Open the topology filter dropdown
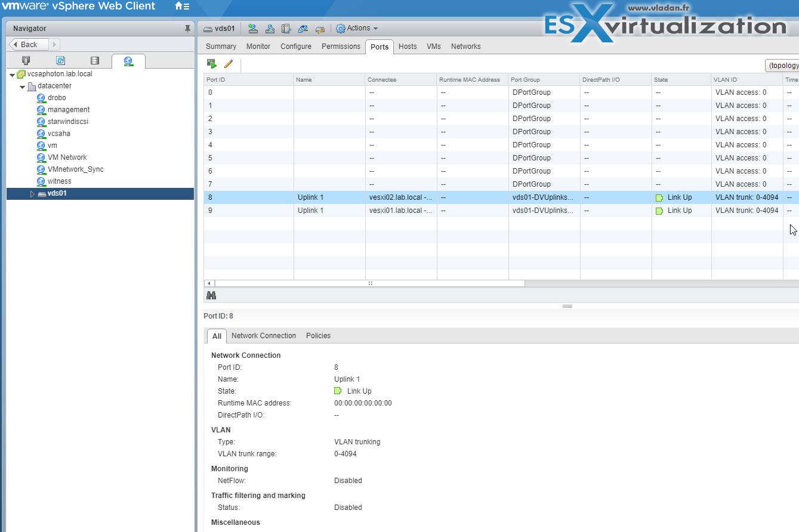Image resolution: width=799 pixels, height=532 pixels. 782,66
